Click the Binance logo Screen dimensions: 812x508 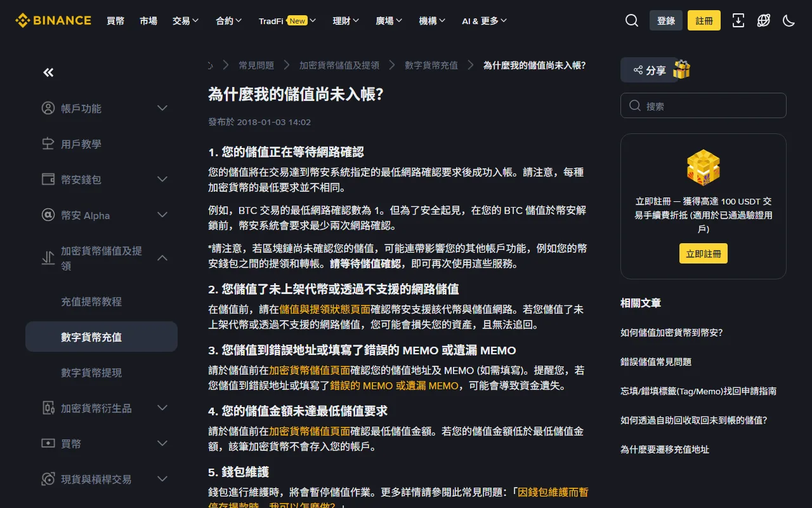(53, 20)
